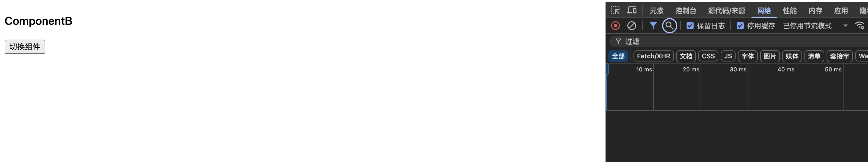
Task: Click the 切换组件 button
Action: click(x=25, y=47)
